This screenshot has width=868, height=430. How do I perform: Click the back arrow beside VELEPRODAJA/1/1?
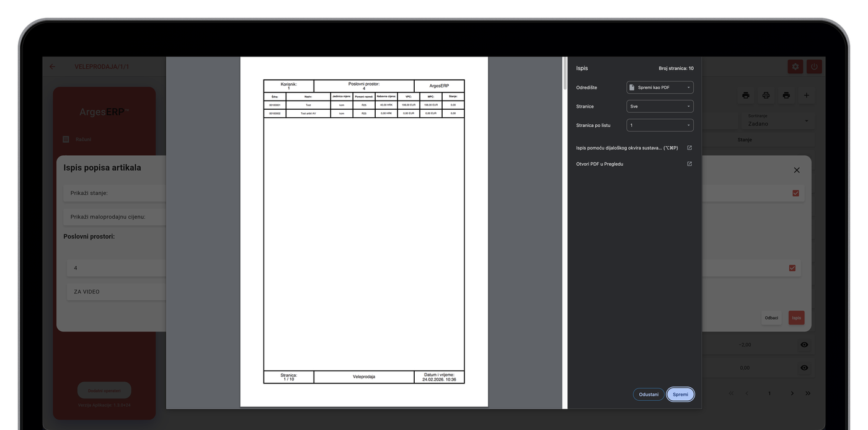(53, 66)
